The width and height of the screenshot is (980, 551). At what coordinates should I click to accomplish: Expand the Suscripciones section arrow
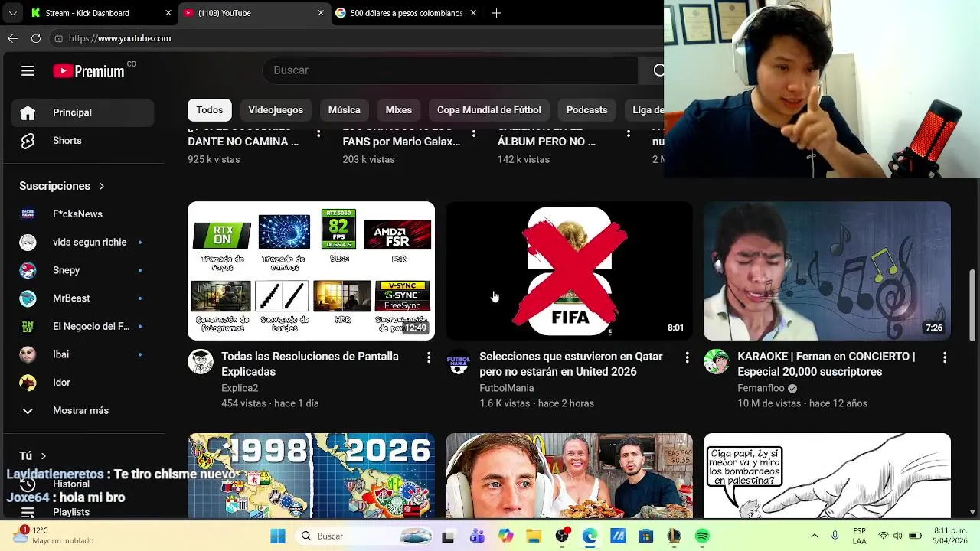(x=101, y=186)
